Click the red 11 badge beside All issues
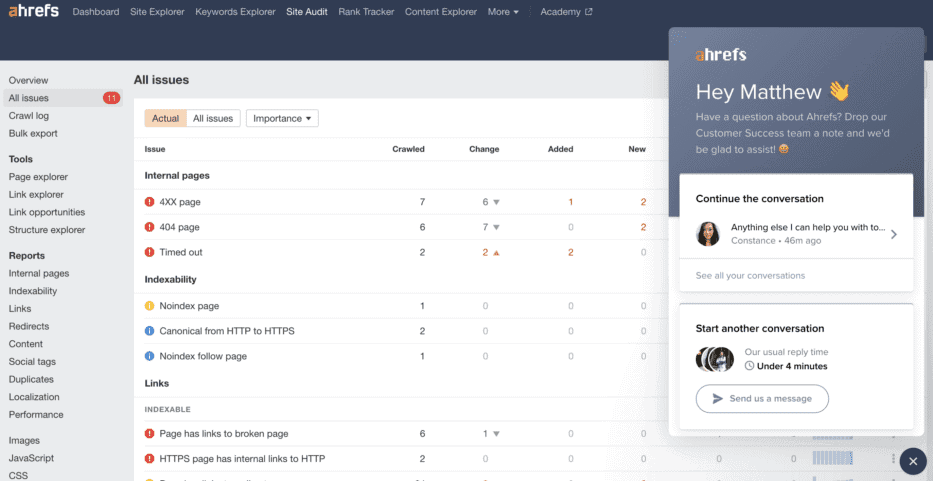Screen dimensions: 933x481 tap(111, 98)
